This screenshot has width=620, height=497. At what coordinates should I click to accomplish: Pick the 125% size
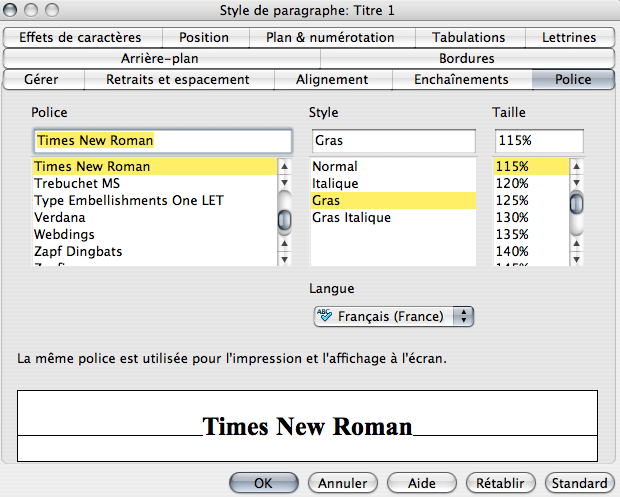point(531,200)
